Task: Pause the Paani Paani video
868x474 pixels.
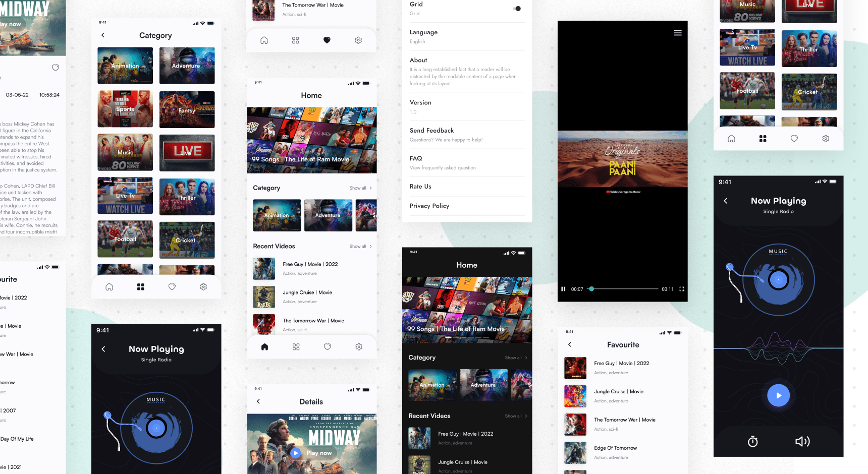Action: click(x=563, y=289)
